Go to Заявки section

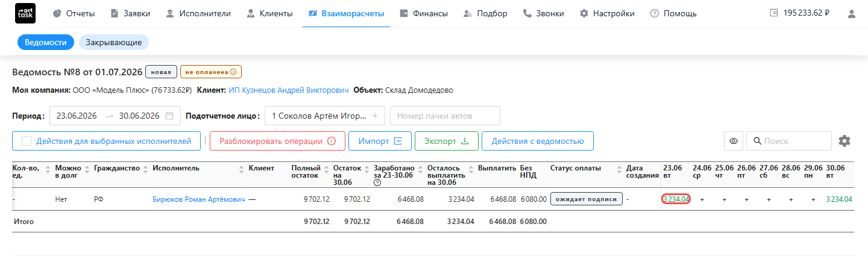point(130,13)
